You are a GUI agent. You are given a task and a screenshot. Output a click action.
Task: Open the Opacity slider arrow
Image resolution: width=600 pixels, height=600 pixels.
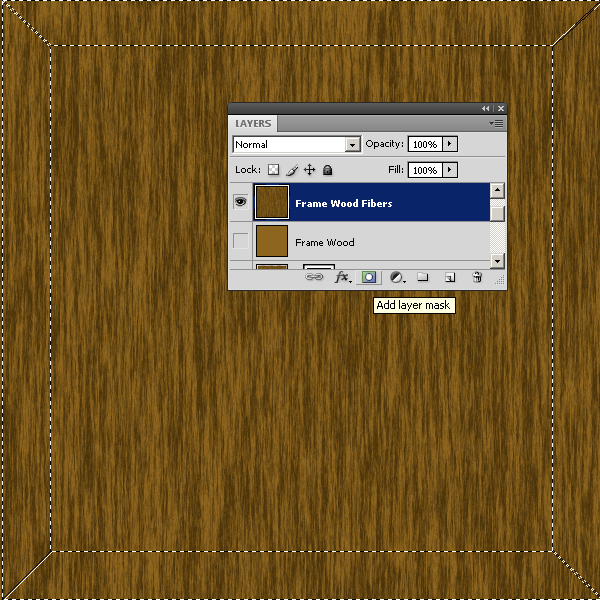[450, 144]
